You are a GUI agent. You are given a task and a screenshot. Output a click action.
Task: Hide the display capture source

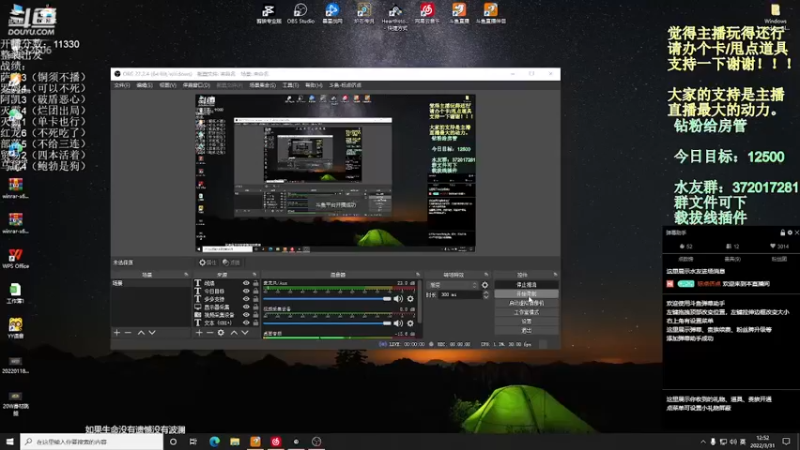point(246,307)
